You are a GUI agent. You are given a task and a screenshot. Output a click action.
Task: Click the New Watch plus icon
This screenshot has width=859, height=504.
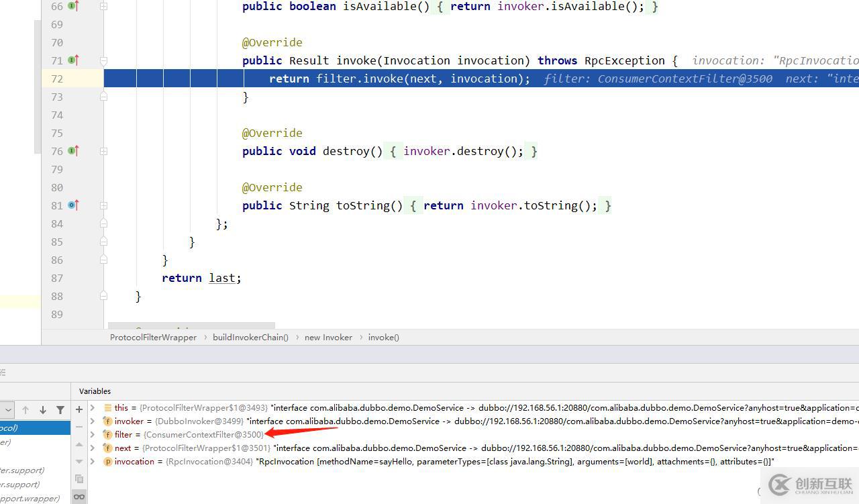pyautogui.click(x=79, y=409)
